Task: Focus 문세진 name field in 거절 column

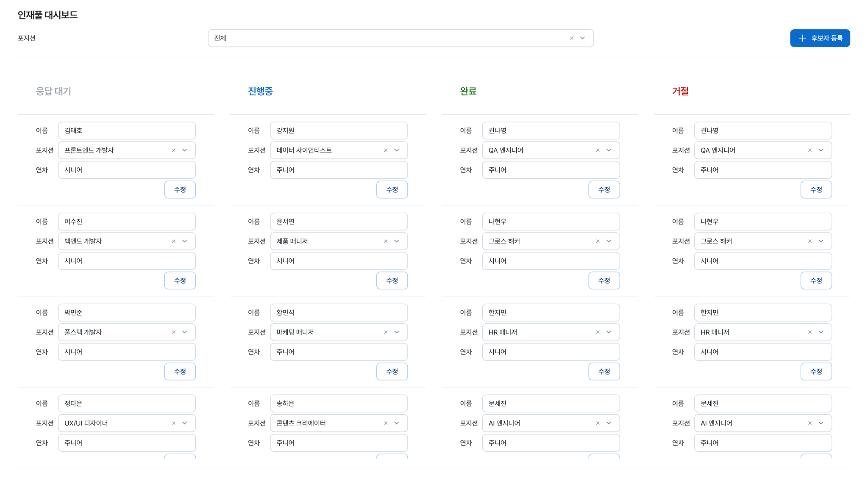Action: pyautogui.click(x=763, y=404)
